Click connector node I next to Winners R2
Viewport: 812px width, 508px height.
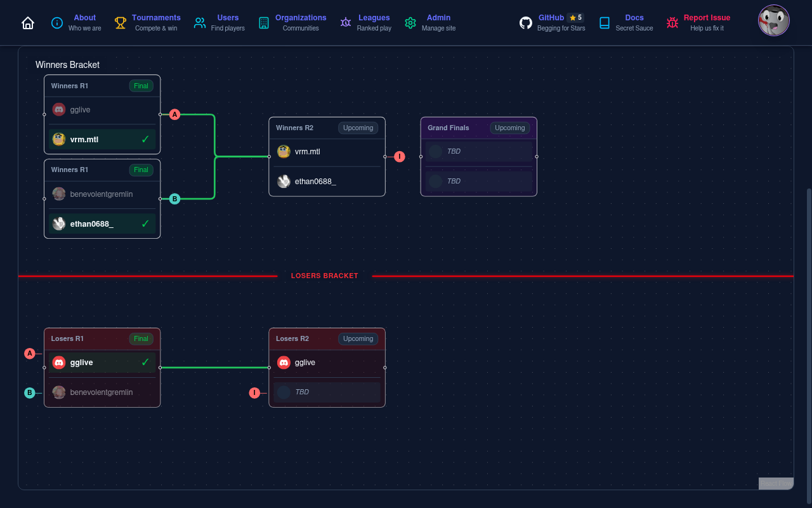point(399,156)
